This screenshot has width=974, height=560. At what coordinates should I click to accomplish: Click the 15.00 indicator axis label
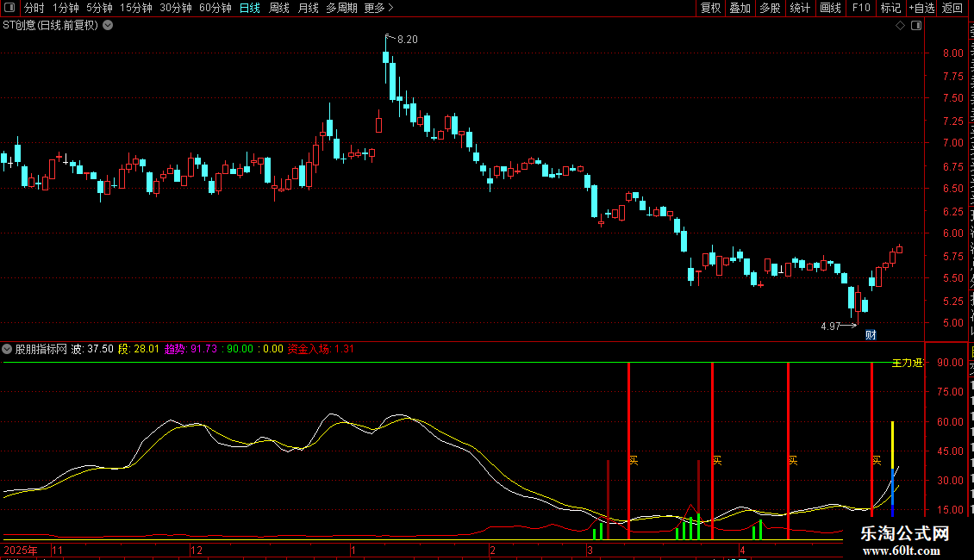click(951, 510)
